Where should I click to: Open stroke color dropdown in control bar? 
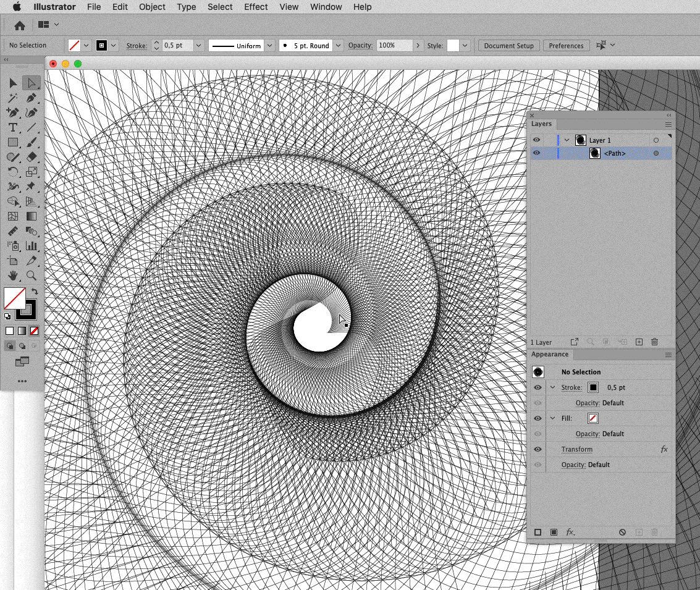click(x=114, y=46)
